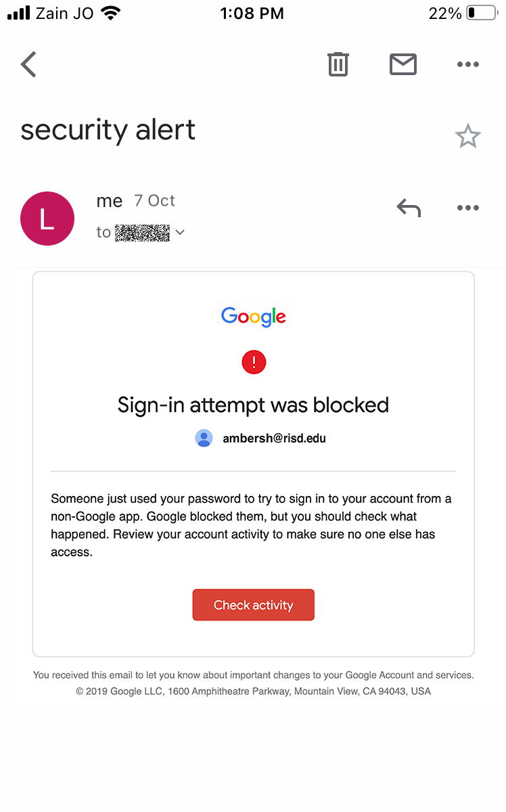Tap the Google logo in email
The width and height of the screenshot is (506, 812).
[254, 317]
